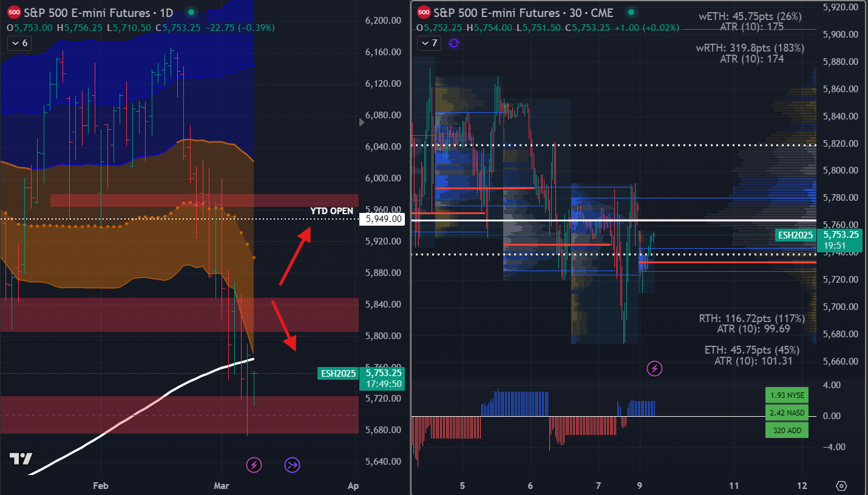Click the S&P 500 logo on the 30-minute chart
This screenshot has width=868, height=495.
point(424,12)
